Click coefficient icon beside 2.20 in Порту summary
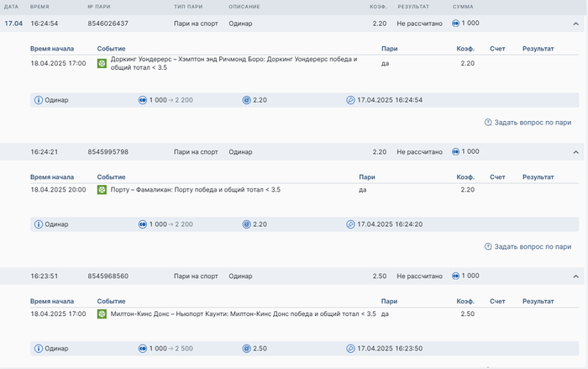Screen dimensions: 588x369 click(x=246, y=224)
